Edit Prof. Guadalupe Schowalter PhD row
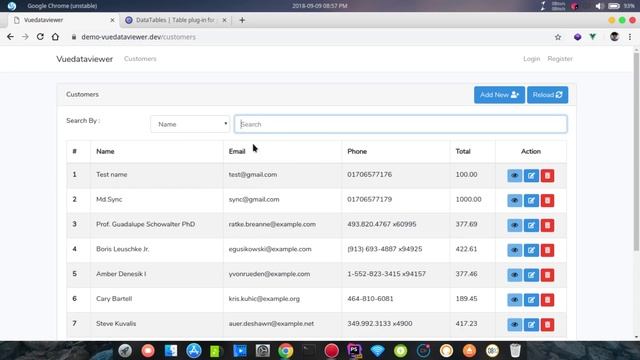640x360 pixels. click(531, 225)
